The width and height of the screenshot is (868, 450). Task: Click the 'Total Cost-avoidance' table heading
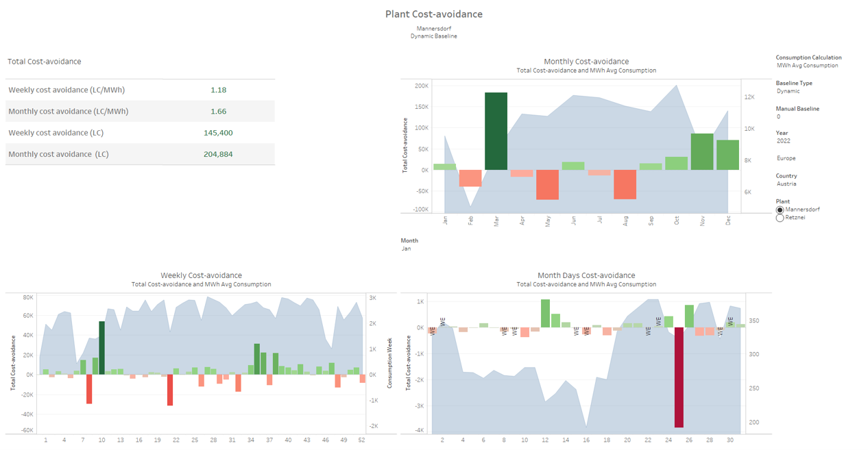(45, 62)
